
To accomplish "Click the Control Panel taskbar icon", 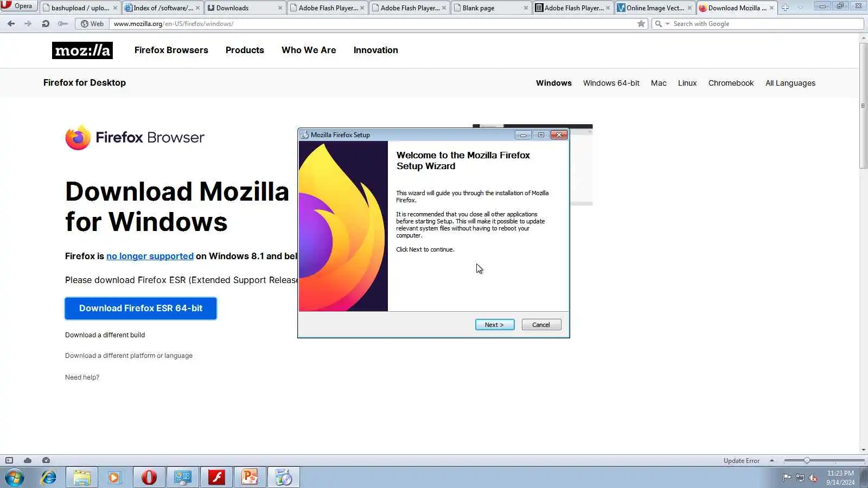I will coord(182,478).
